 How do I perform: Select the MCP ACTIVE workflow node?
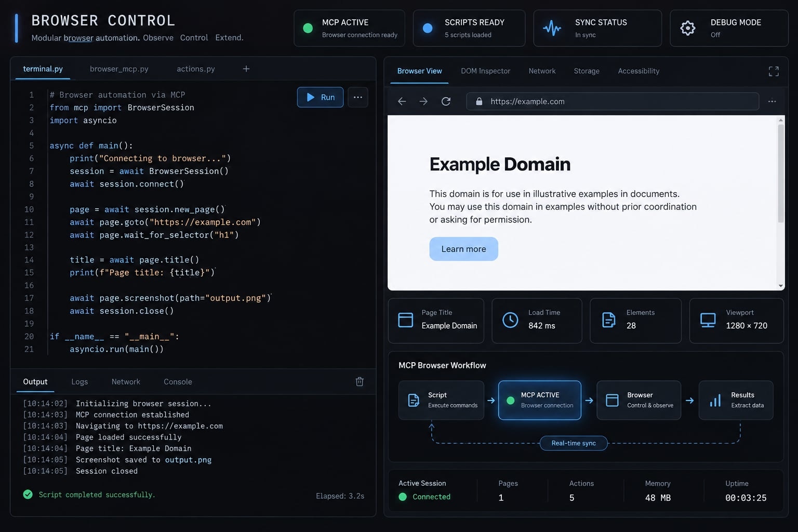pos(540,400)
